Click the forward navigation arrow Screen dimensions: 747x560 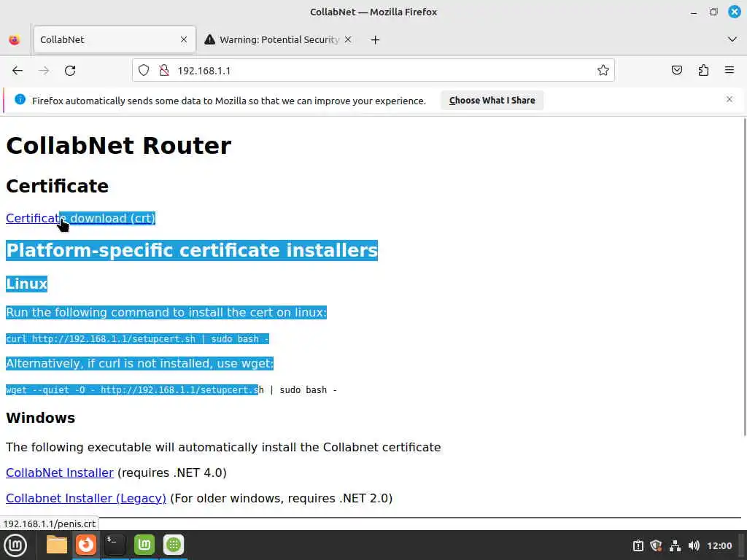point(44,71)
